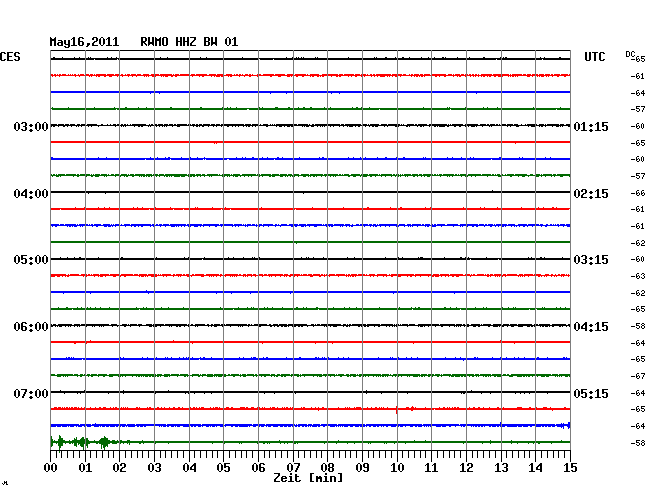Click the DC value -63
Viewport: 650px width, 494px height.
click(x=638, y=276)
